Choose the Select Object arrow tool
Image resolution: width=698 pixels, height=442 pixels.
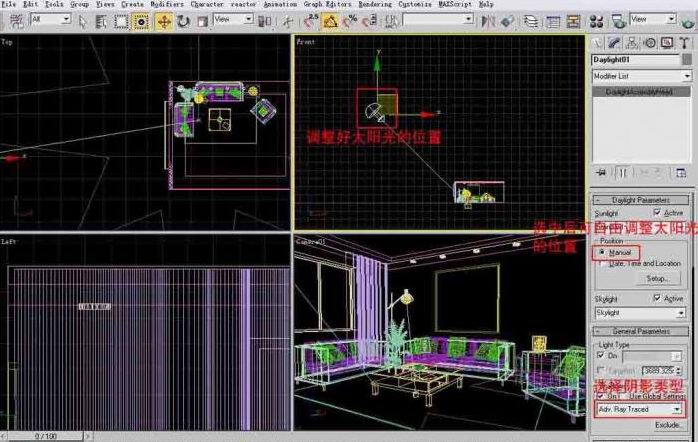[82, 21]
